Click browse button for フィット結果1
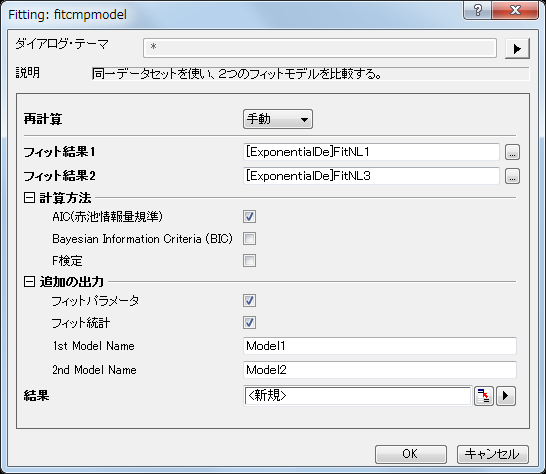 coord(512,152)
